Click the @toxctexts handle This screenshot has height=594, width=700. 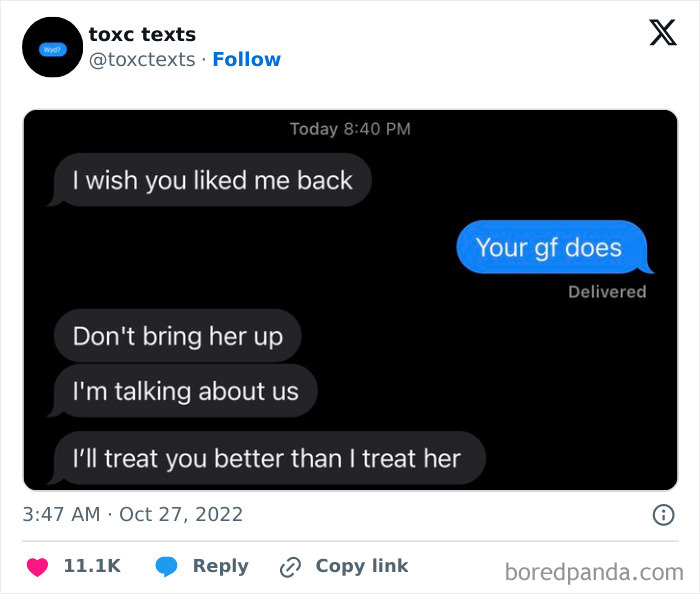click(x=142, y=59)
